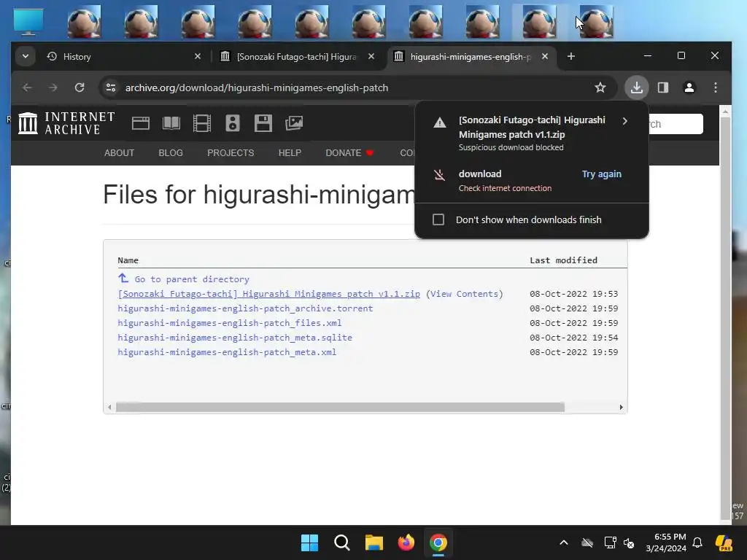This screenshot has height=560, width=747.
Task: Open This PC desktop icon
Action: pos(28,22)
